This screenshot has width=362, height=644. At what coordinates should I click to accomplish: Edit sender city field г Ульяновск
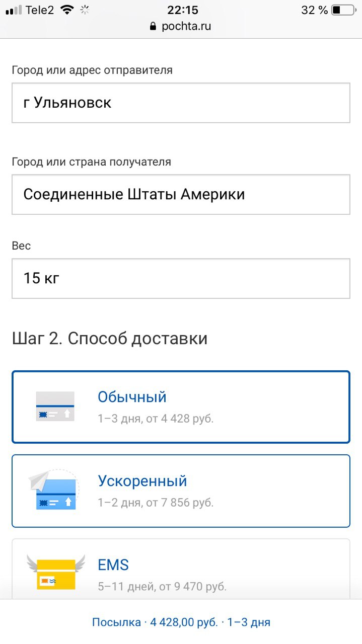pyautogui.click(x=181, y=103)
